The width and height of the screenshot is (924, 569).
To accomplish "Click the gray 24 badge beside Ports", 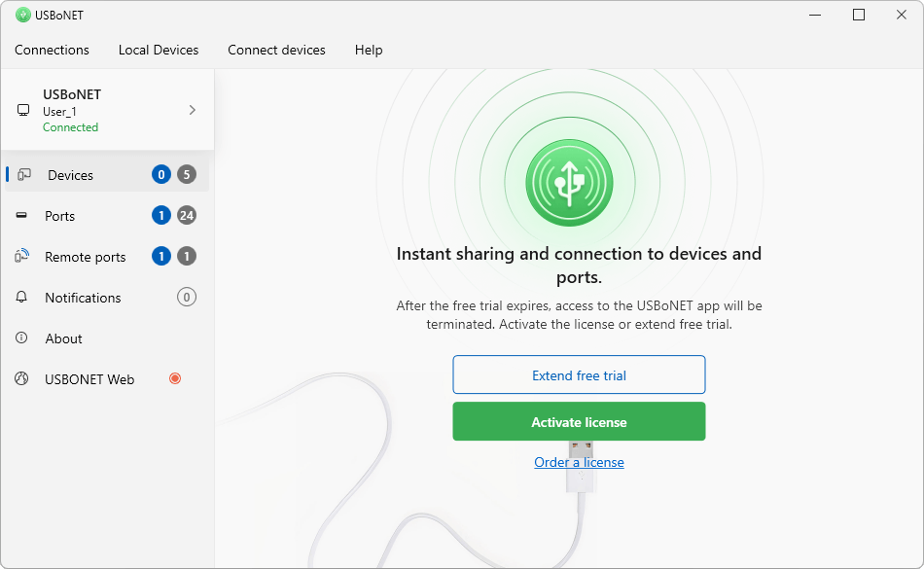I will click(x=187, y=216).
